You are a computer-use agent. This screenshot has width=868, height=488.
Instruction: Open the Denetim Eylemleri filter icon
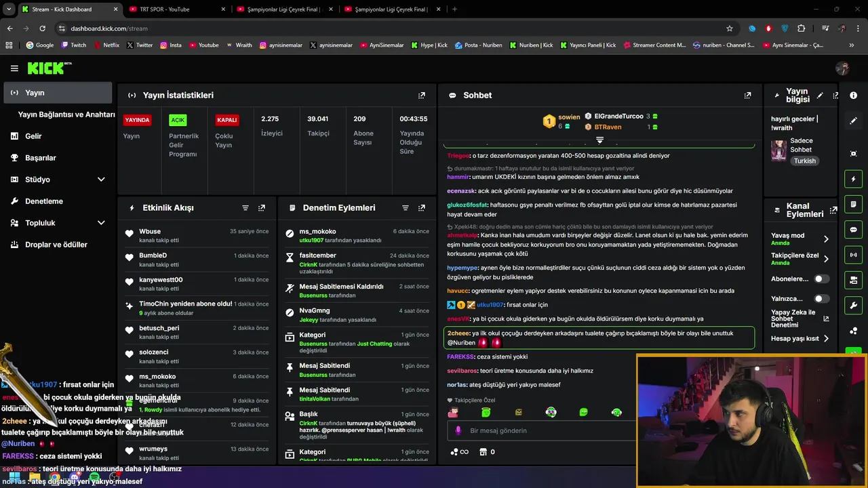point(406,208)
